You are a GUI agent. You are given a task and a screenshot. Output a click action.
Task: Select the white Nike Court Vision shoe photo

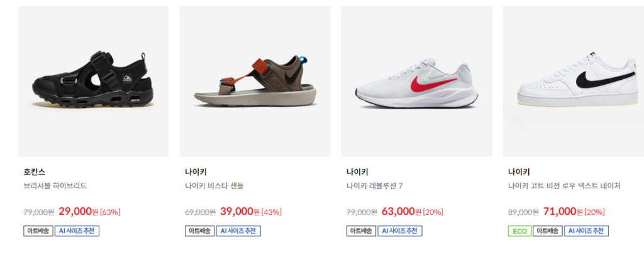click(x=573, y=81)
